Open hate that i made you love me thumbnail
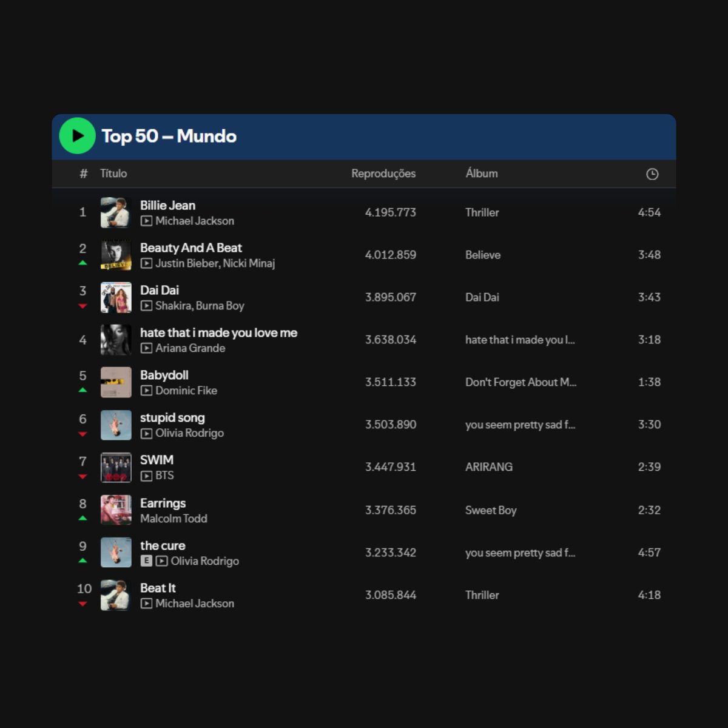728x728 pixels. coord(116,340)
